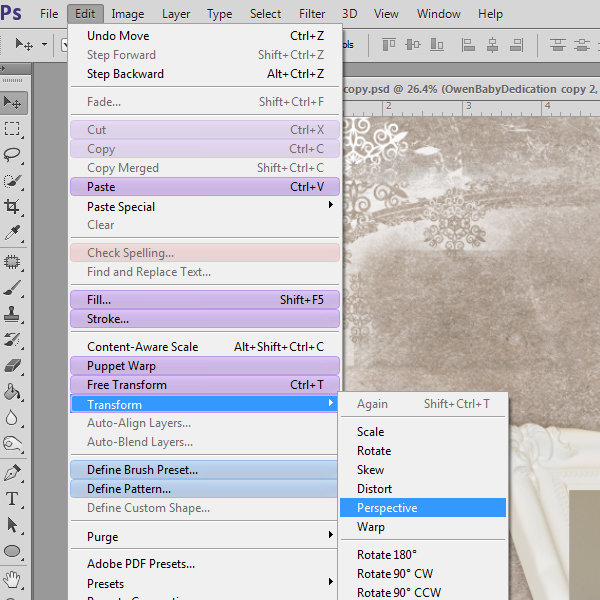Open the Select menu
Screen dimensions: 600x600
[x=265, y=14]
